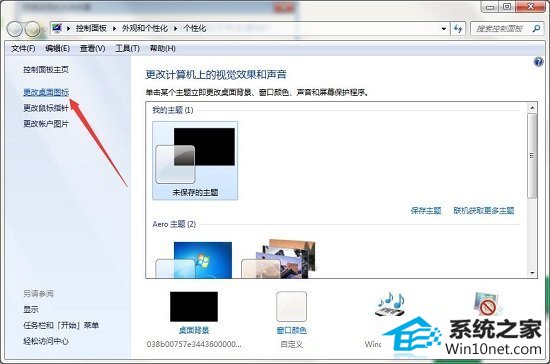Click 保存主题 link
550x364 pixels.
426,210
